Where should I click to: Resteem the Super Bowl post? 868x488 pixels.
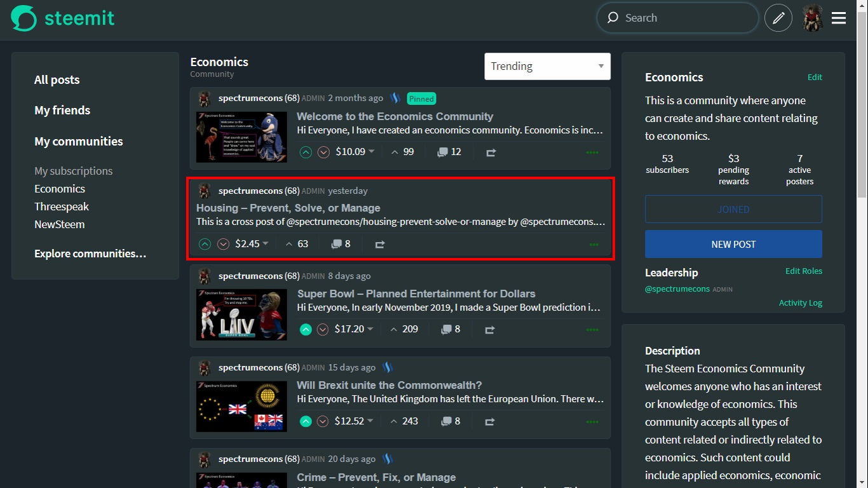(490, 330)
